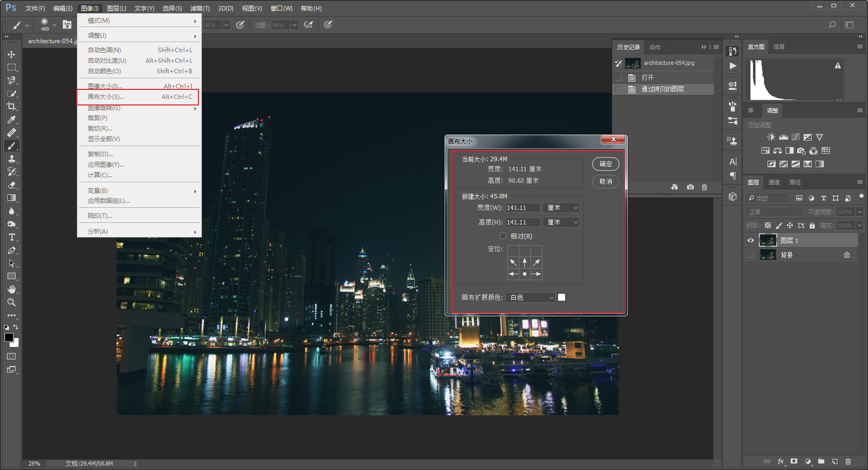Set history brush source for 通过拷贝的图层
This screenshot has height=470, width=868.
click(618, 89)
